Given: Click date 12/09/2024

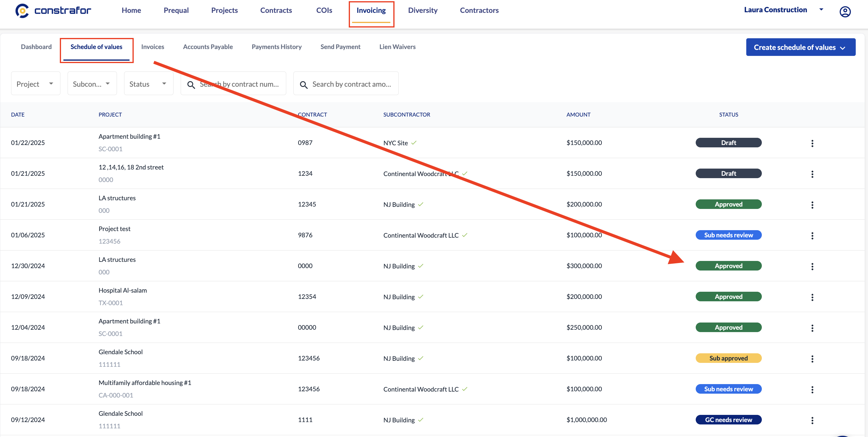Looking at the screenshot, I should pos(28,297).
